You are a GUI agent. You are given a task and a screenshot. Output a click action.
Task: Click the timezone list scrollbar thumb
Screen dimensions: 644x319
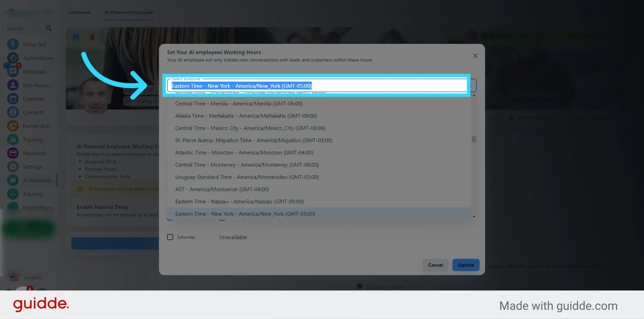coord(474,139)
